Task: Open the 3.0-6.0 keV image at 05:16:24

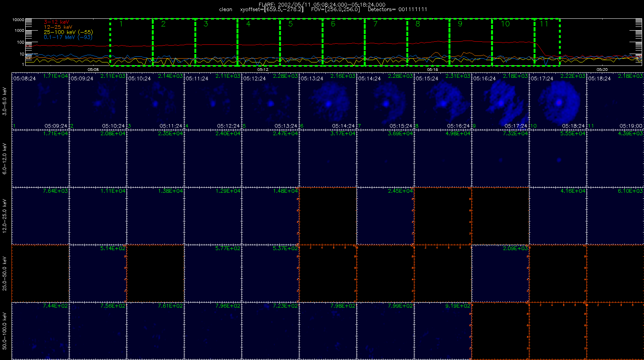Action: (x=501, y=101)
